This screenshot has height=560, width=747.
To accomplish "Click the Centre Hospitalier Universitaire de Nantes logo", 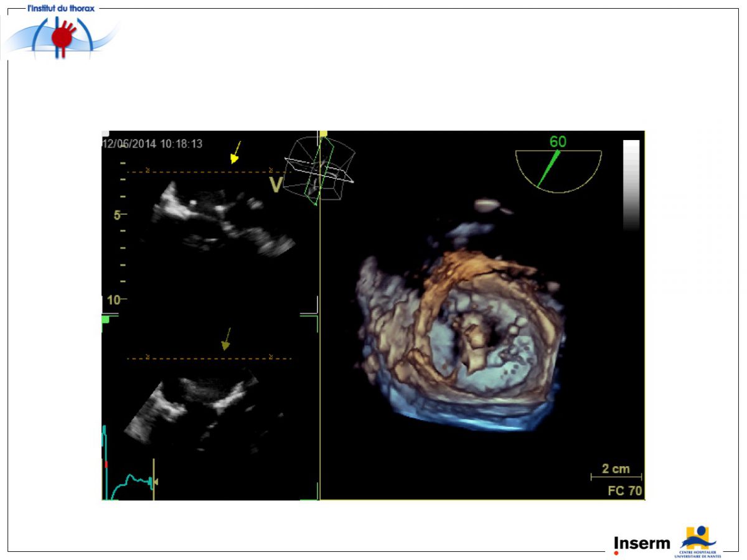I will [x=698, y=541].
